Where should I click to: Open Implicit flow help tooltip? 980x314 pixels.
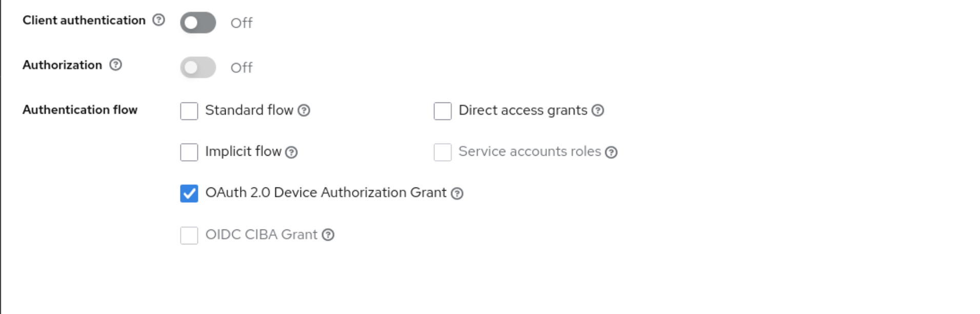click(292, 152)
